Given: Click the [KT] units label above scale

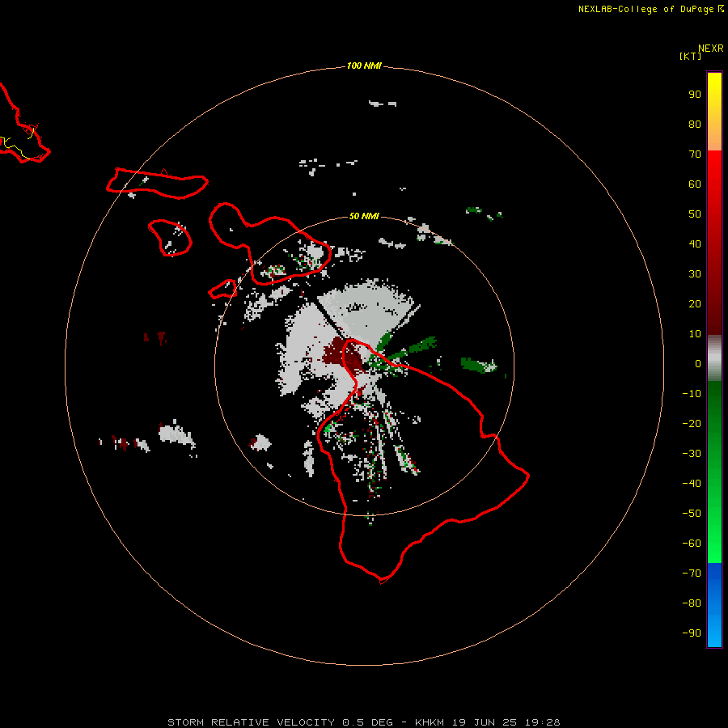Looking at the screenshot, I should 691,56.
